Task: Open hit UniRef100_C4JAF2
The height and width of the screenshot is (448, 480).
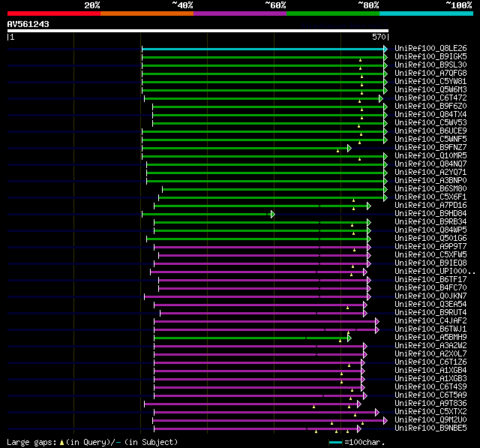Action: (x=430, y=321)
